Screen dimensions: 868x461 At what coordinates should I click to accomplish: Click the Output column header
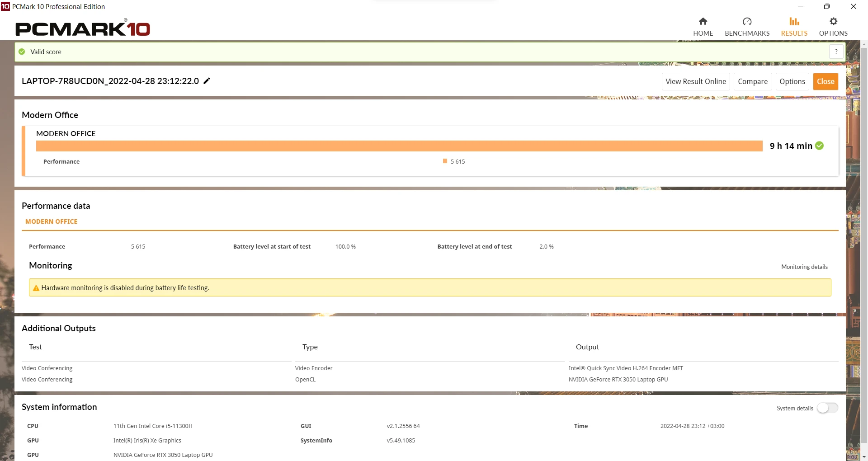[587, 347]
